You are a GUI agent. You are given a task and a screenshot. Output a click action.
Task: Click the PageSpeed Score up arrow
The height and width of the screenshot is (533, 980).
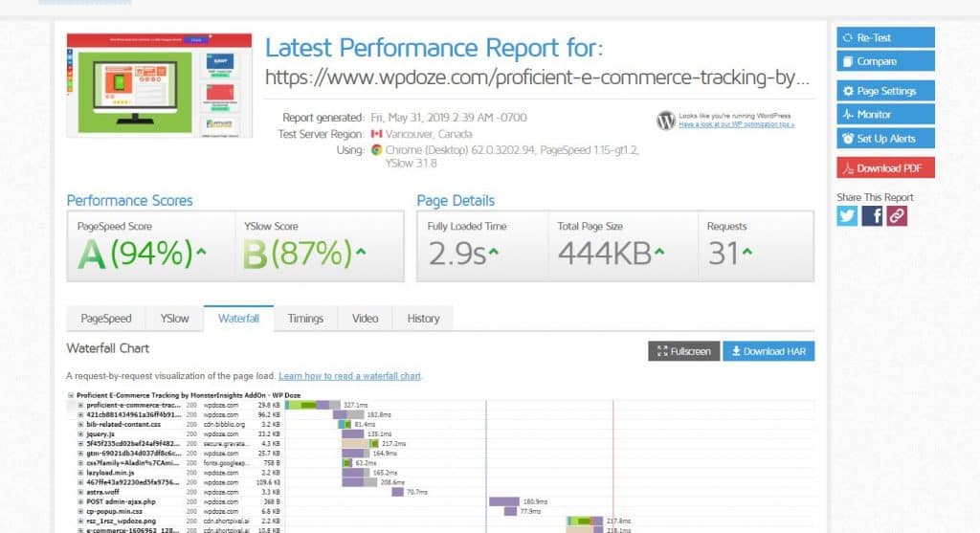(x=201, y=252)
